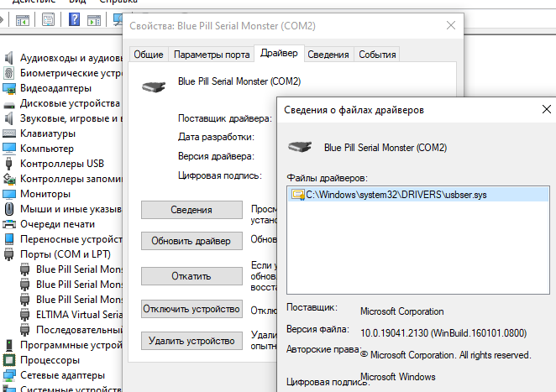Viewport: 556px width, 392px height.
Task: Open the Параметры порта tab
Action: click(211, 55)
